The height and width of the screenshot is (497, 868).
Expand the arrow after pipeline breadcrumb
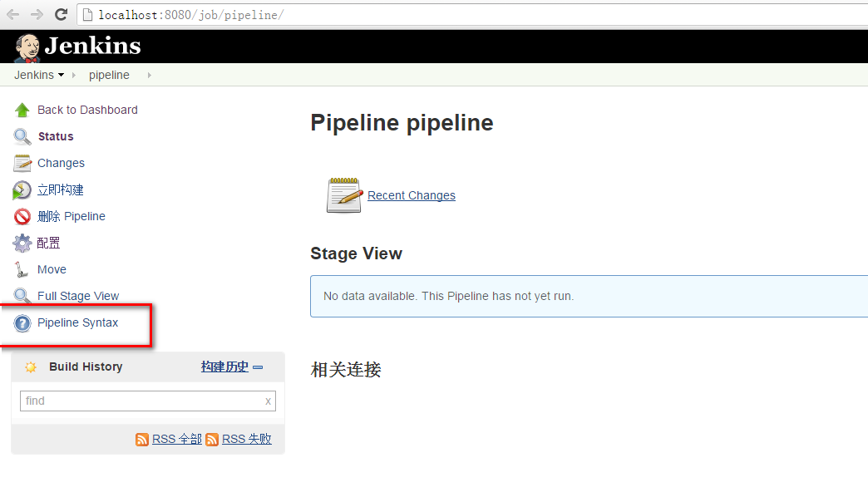(x=149, y=76)
